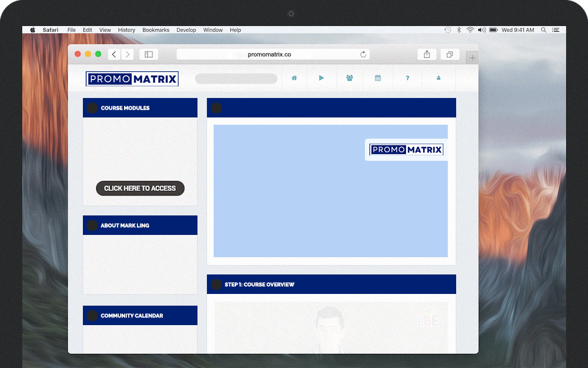Click the play icon in site navigation
The image size is (588, 368).
point(322,78)
